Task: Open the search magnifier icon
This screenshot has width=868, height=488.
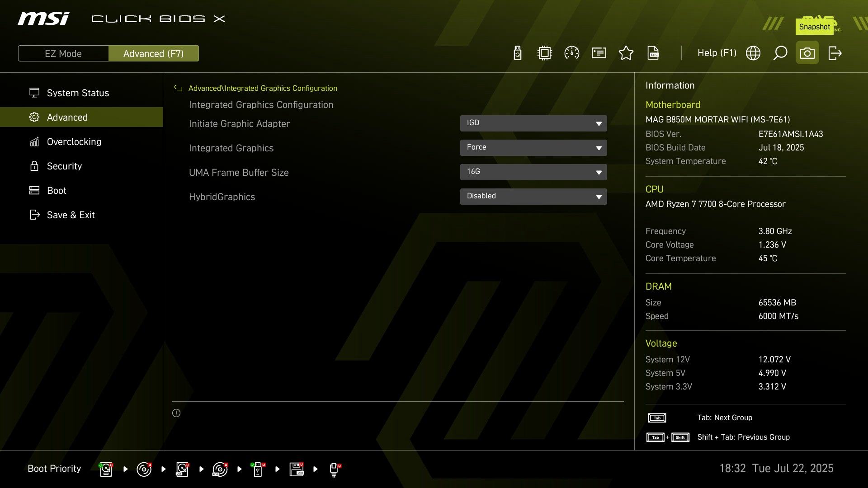Action: pyautogui.click(x=780, y=53)
